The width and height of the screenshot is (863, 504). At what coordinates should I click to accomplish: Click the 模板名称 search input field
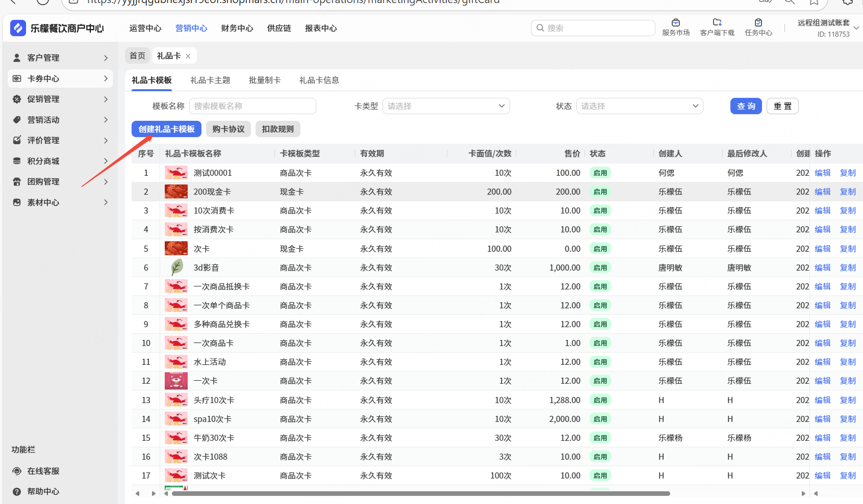coord(252,106)
